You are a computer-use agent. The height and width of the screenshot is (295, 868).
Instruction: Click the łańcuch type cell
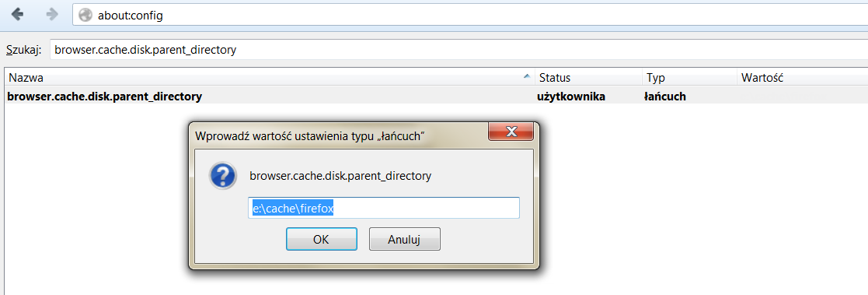(x=665, y=97)
